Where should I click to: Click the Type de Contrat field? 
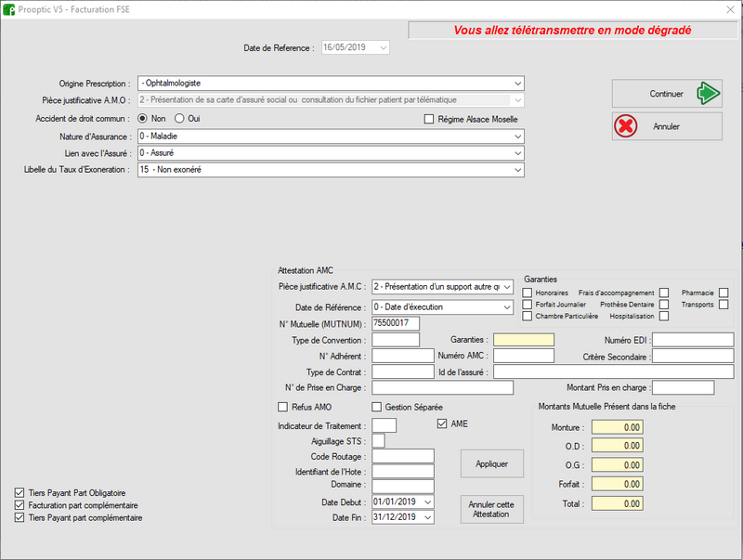tap(403, 371)
